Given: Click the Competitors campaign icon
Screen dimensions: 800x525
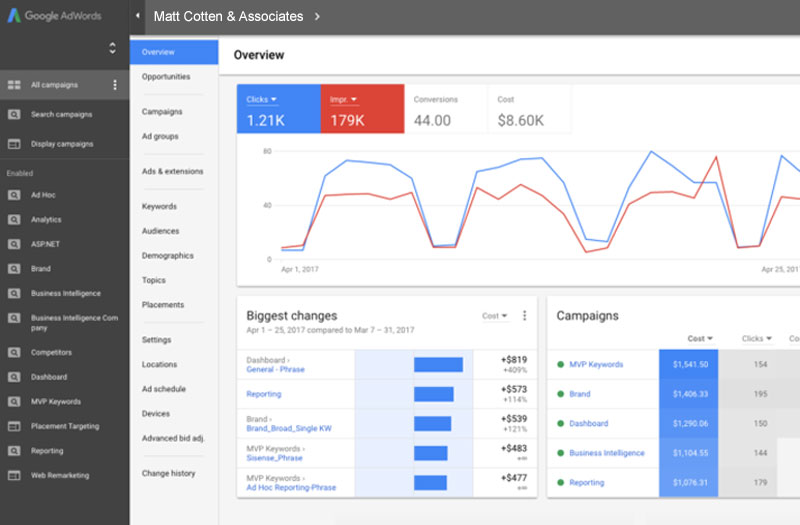Looking at the screenshot, I should [14, 353].
